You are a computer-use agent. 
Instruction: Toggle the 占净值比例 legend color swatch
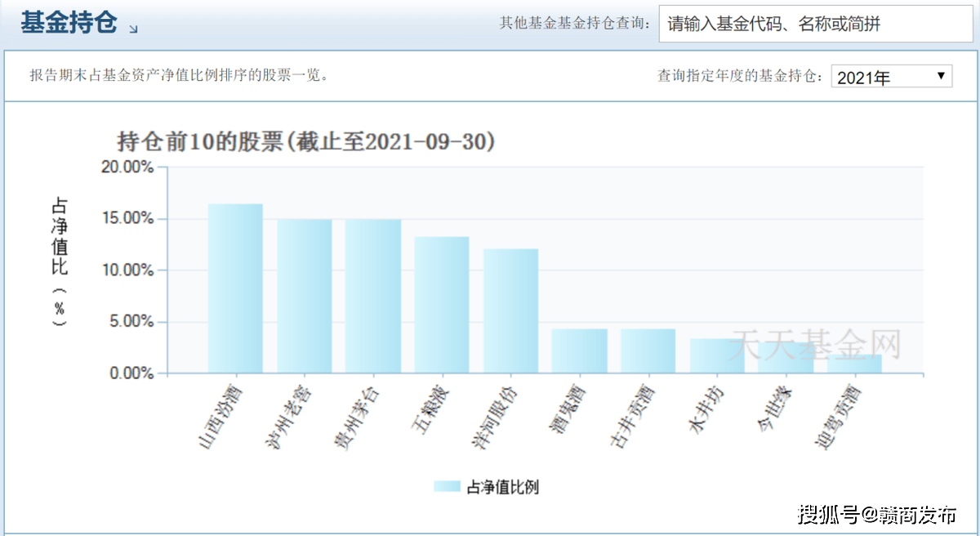coord(448,487)
